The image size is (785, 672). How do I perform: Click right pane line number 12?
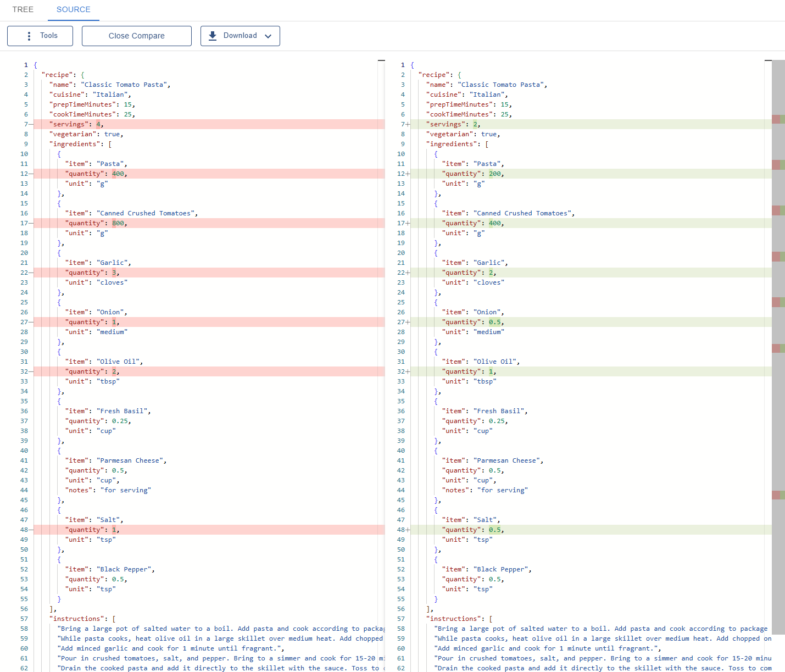click(401, 174)
